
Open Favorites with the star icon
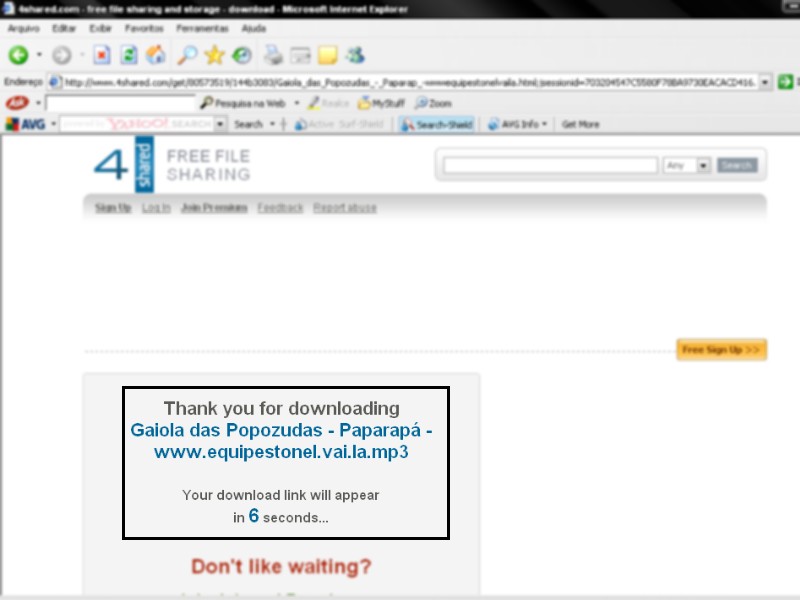coord(214,55)
